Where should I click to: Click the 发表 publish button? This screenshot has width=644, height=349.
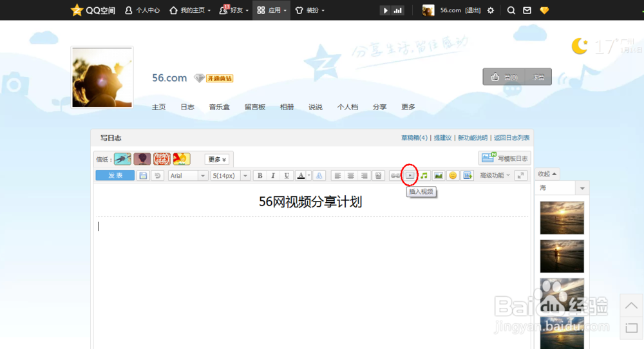[115, 175]
